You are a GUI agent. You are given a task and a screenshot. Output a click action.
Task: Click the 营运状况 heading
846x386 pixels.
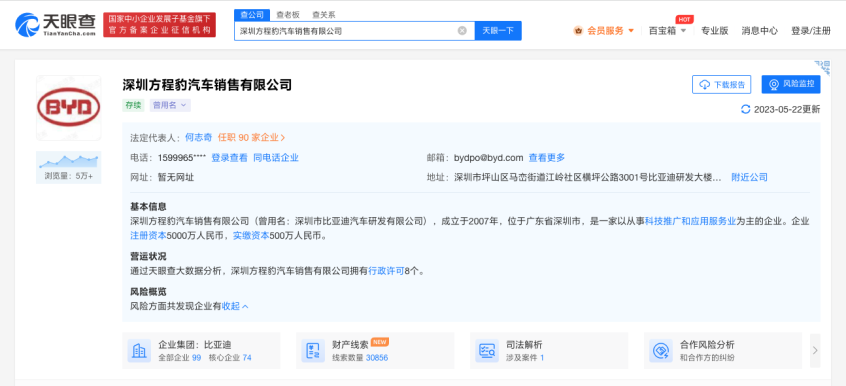coord(148,256)
